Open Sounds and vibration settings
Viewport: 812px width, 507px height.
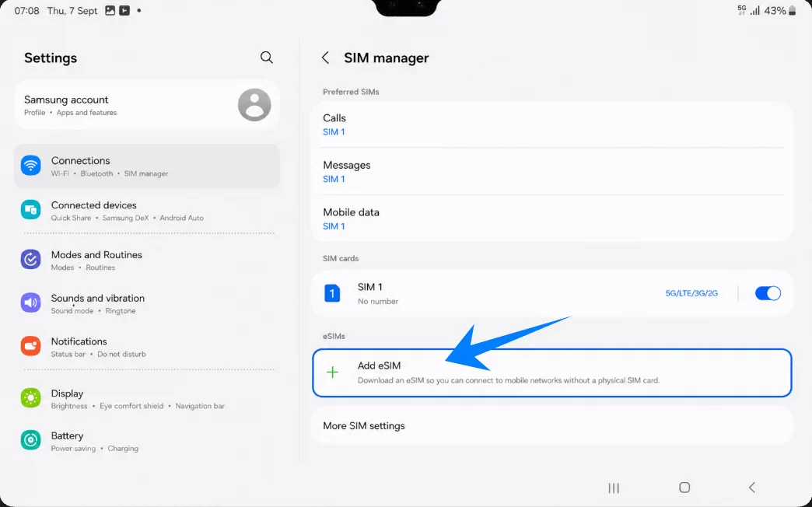[147, 303]
